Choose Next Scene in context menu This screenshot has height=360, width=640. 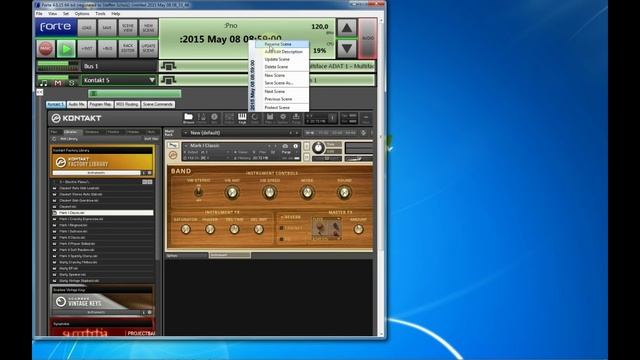coord(282,91)
